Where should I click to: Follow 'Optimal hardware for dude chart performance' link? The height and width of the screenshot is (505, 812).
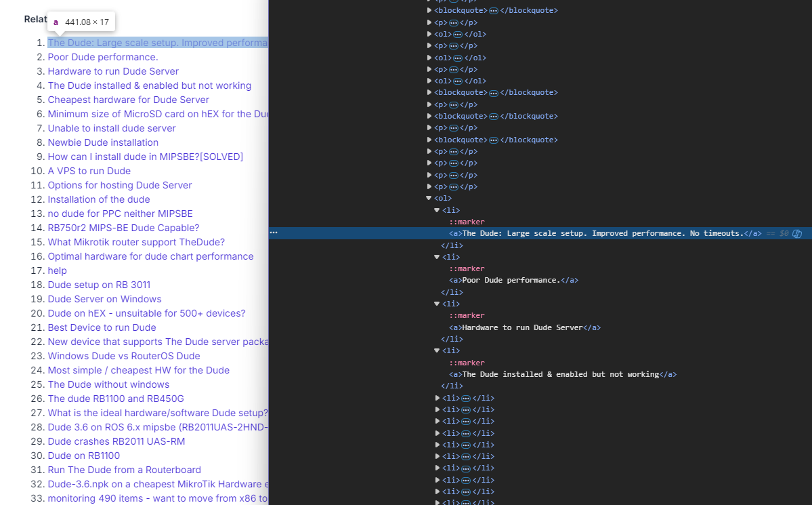pyautogui.click(x=151, y=257)
